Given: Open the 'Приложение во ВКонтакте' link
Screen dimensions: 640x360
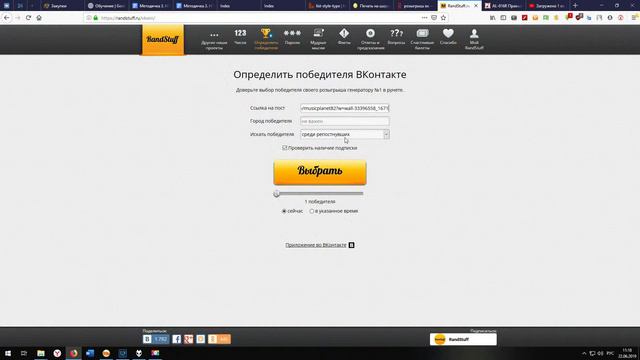Looking at the screenshot, I should [x=316, y=245].
